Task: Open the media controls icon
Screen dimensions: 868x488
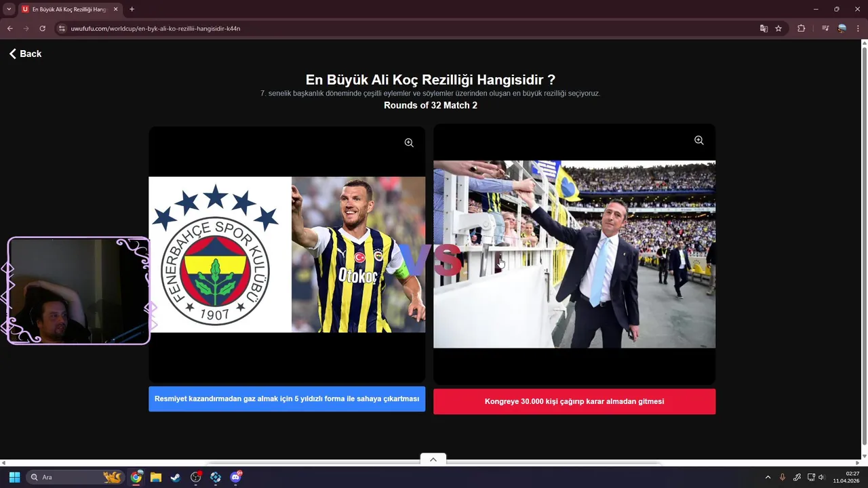Action: coord(825,28)
